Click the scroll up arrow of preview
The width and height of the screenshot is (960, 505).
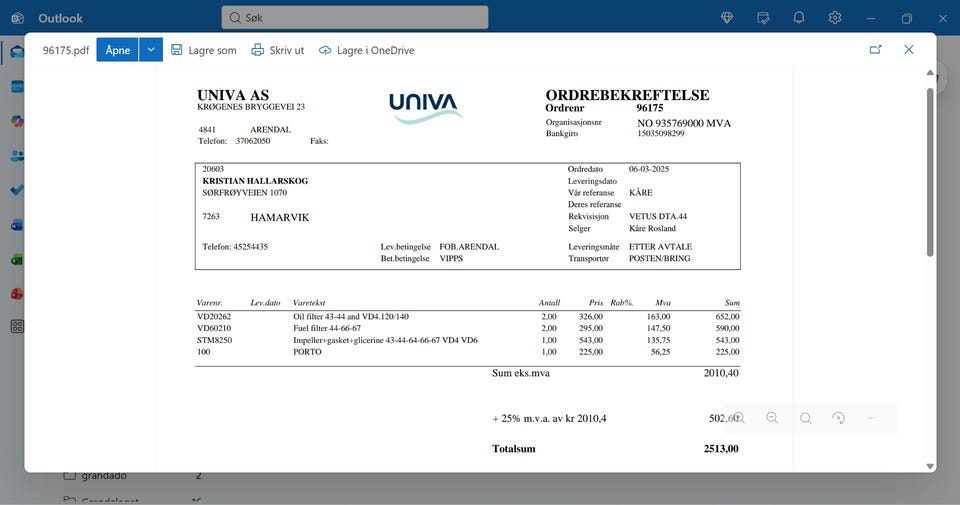click(x=930, y=73)
